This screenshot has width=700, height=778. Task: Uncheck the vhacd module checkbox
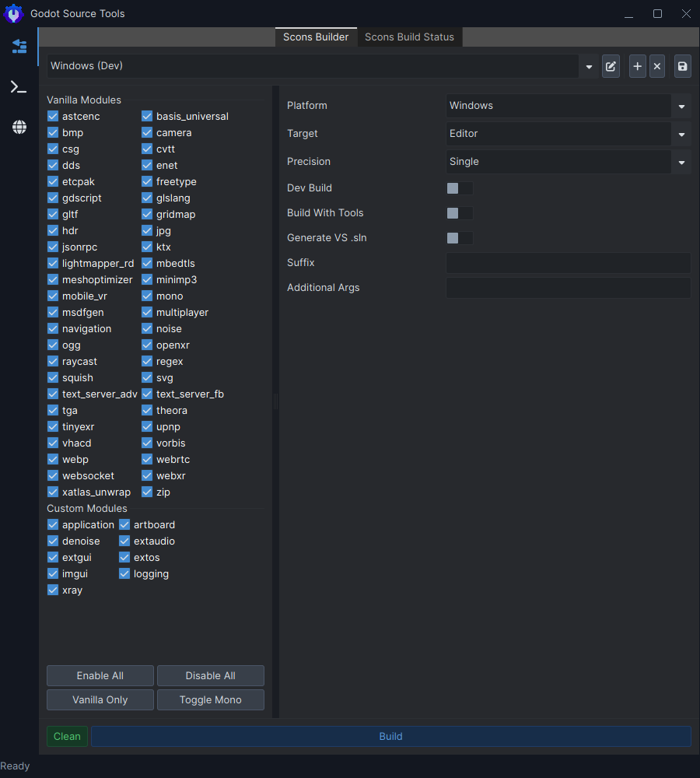point(53,443)
